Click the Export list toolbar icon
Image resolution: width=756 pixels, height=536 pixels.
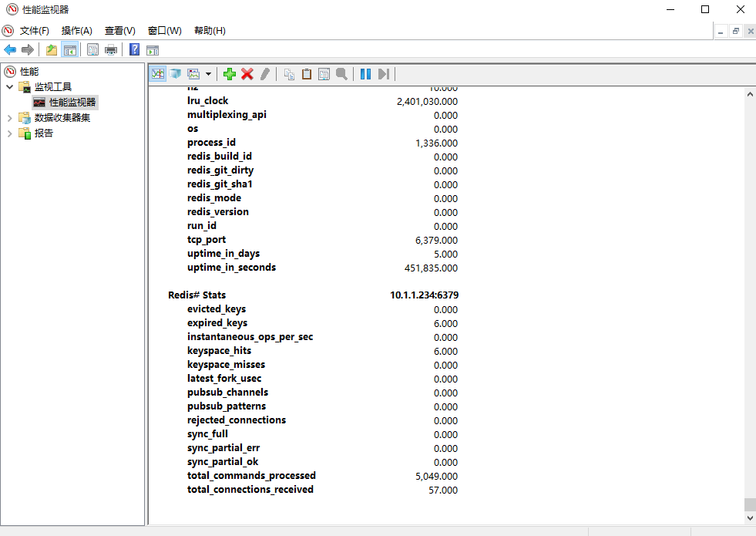pos(92,49)
